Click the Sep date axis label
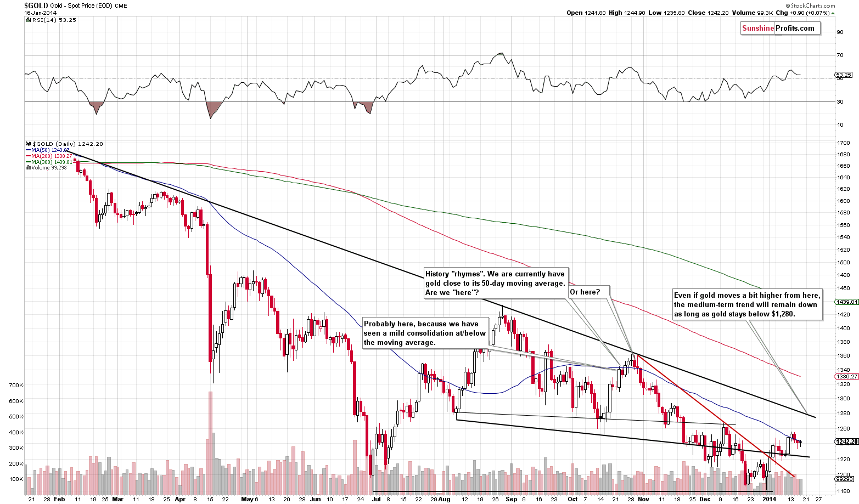The image size is (859, 504). pyautogui.click(x=511, y=500)
